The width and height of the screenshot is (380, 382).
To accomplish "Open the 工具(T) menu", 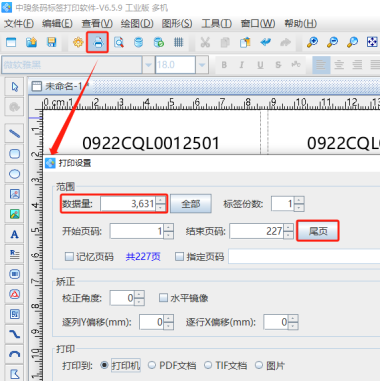I will [216, 23].
